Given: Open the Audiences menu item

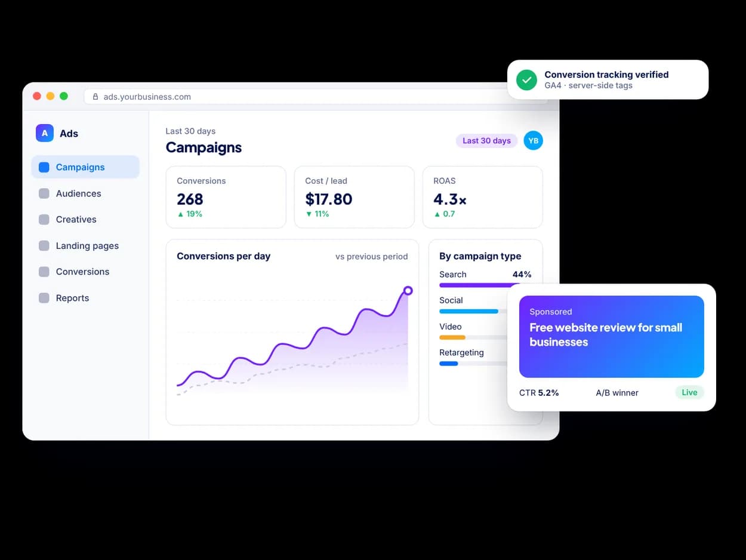Looking at the screenshot, I should pyautogui.click(x=85, y=193).
